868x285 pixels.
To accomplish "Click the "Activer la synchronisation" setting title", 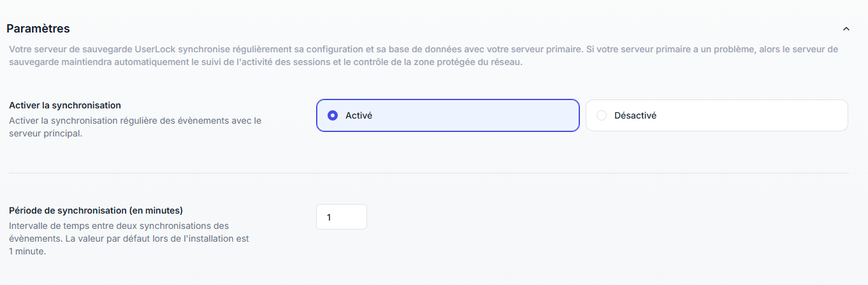I will [65, 105].
